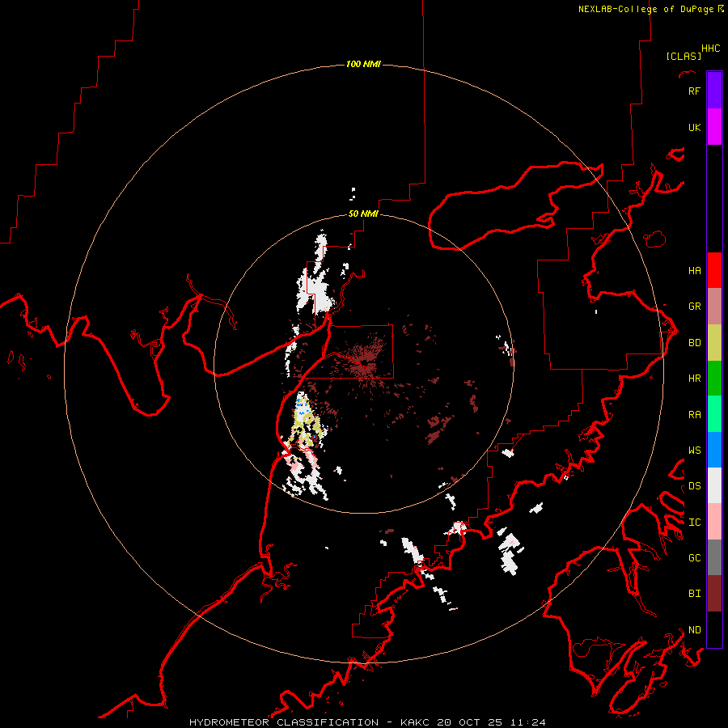Click the 50 NMI range ring label

tap(363, 214)
